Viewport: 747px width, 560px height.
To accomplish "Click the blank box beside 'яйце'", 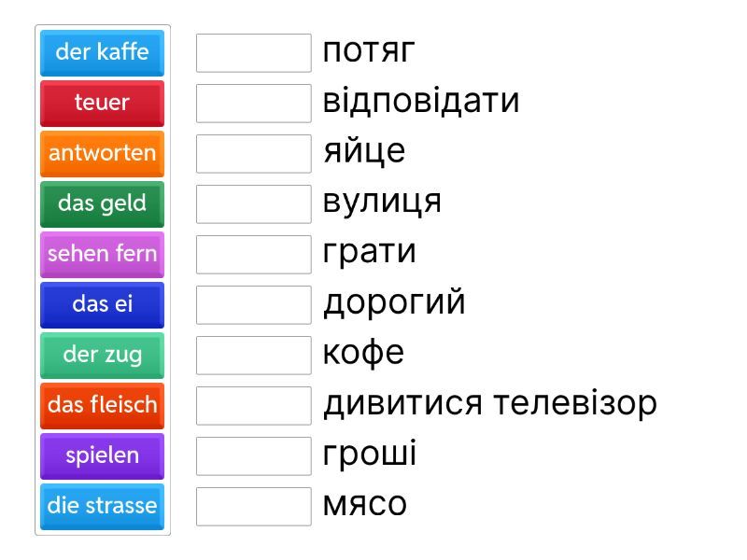I will [x=253, y=153].
